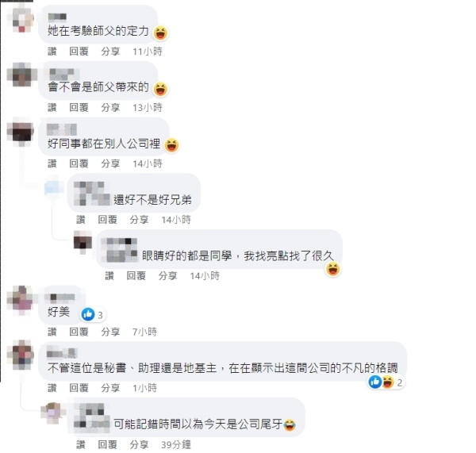Click the crying-laugh emoji after 公司尾牙
Screen dimensions: 476x453
coord(290,424)
